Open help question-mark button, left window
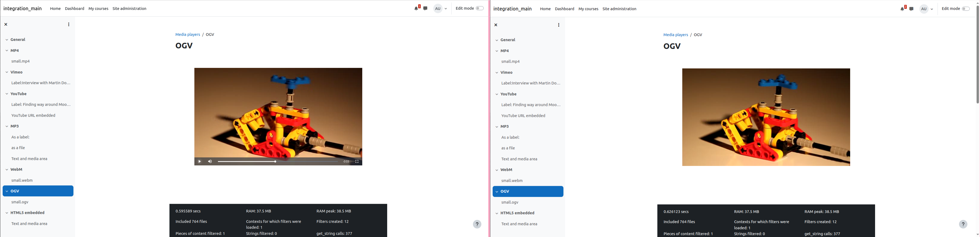Screen dimensions: 980x237 [477, 224]
